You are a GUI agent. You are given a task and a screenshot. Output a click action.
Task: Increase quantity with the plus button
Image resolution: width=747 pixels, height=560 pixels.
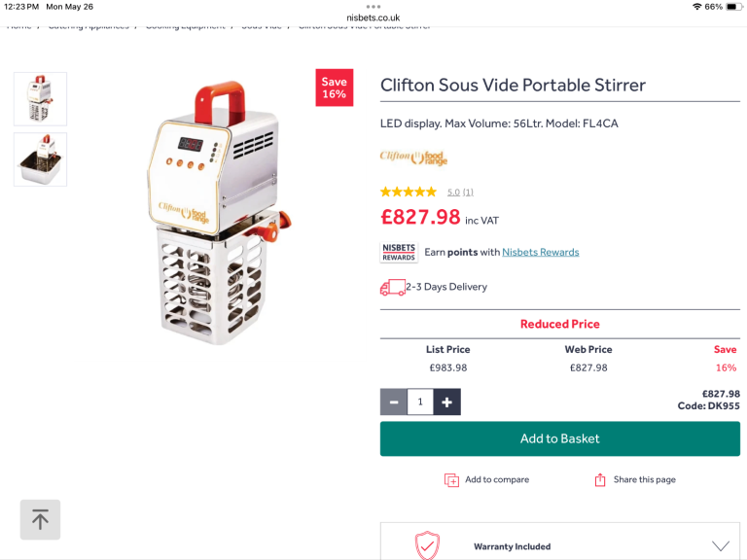pos(447,402)
